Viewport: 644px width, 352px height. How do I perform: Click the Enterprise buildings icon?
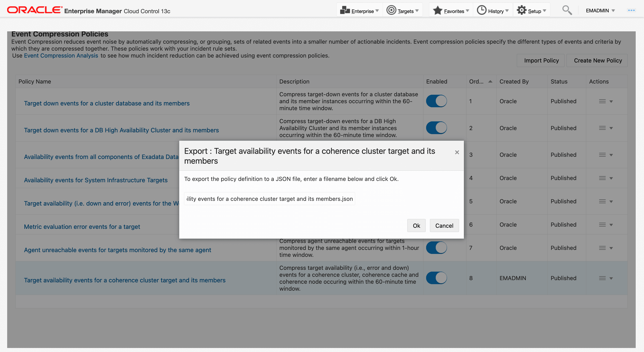[x=345, y=10]
